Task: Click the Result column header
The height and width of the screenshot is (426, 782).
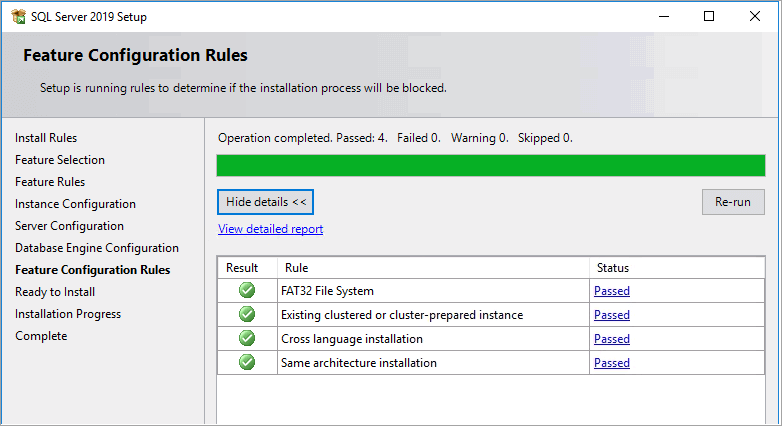Action: 247,268
